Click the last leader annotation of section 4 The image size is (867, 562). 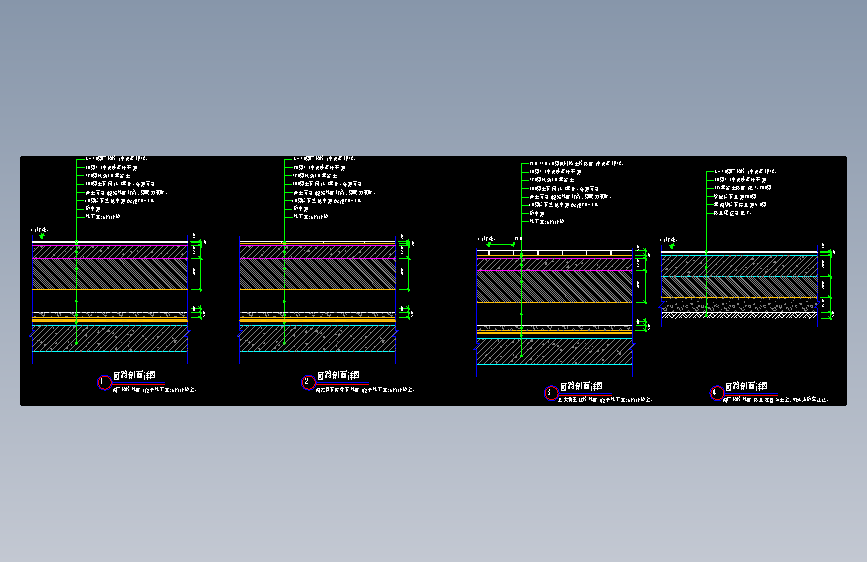click(x=732, y=212)
